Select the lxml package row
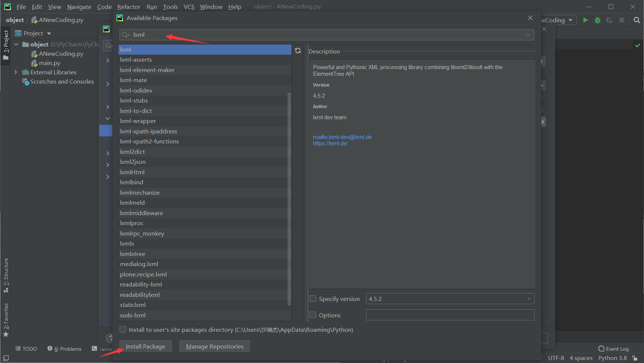Image resolution: width=644 pixels, height=363 pixels. pos(205,50)
